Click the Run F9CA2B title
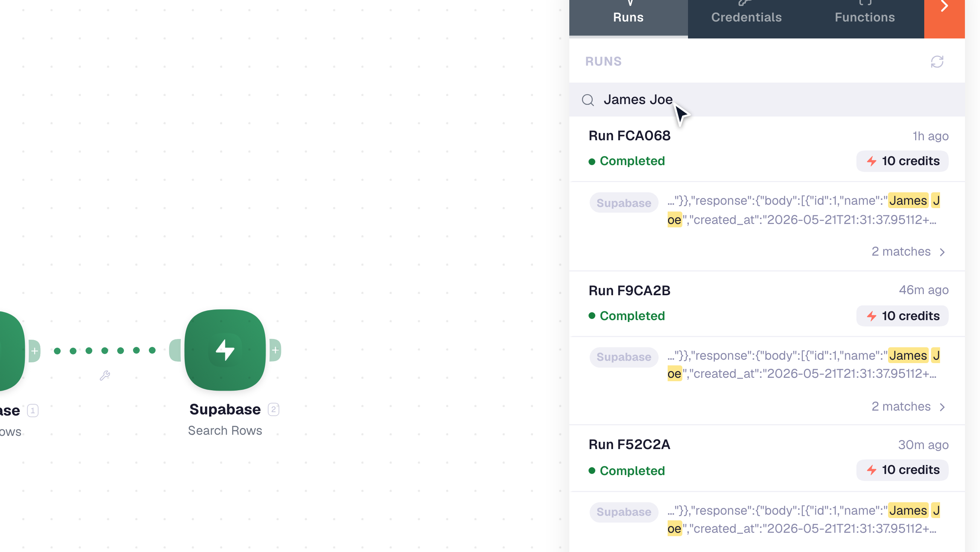Image resolution: width=980 pixels, height=552 pixels. 629,290
